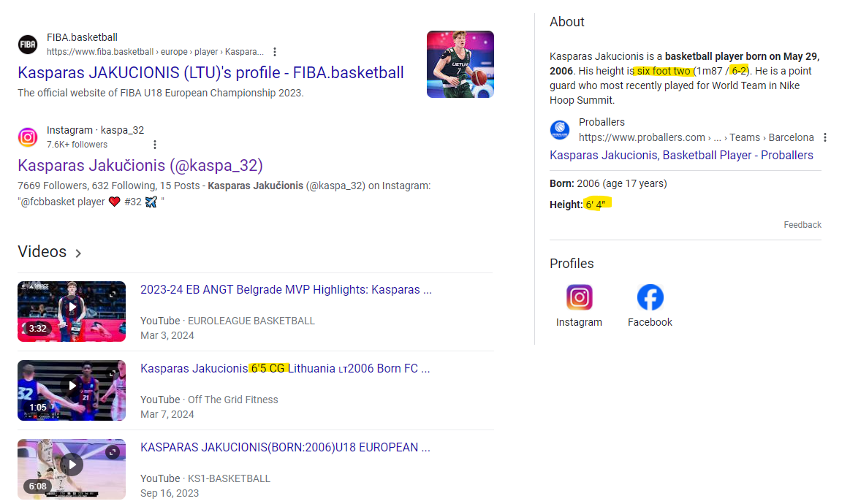850x504 pixels.
Task: Open 2023-24 EB ANGT Belgrade MVP Highlights title
Action: pos(287,290)
